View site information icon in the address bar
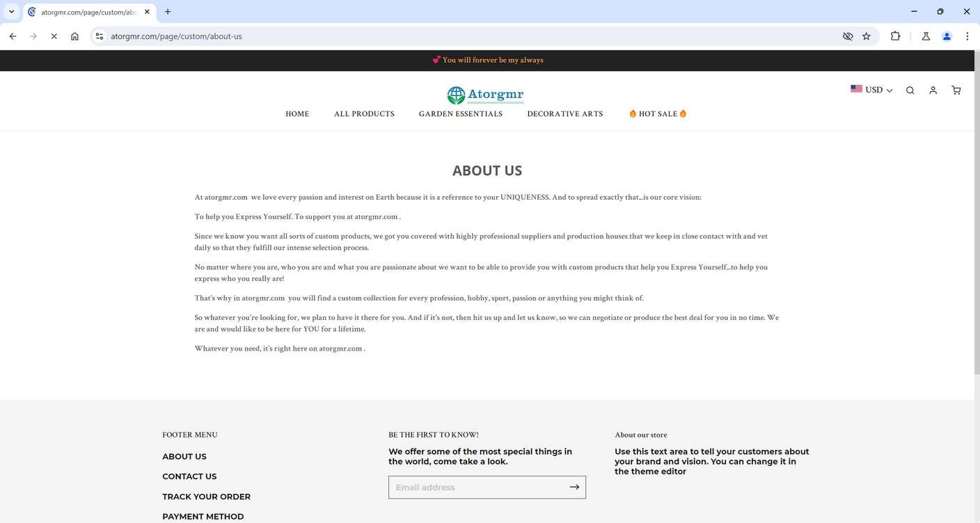The width and height of the screenshot is (980, 523). click(100, 36)
